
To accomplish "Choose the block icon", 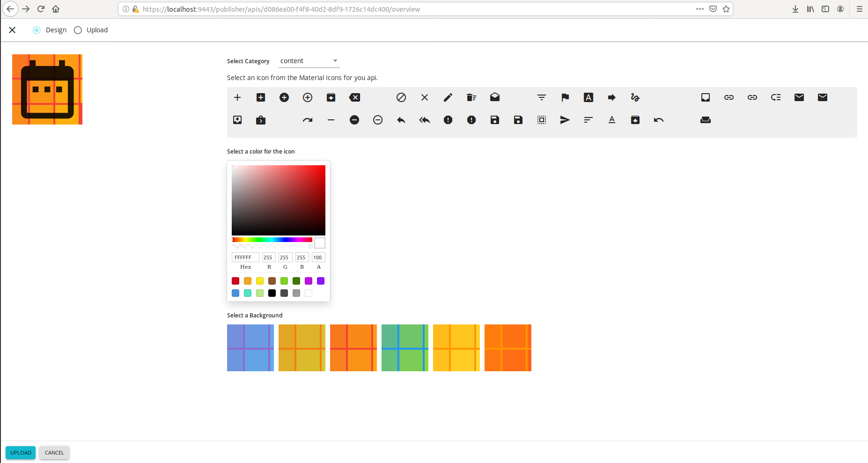I will (x=401, y=97).
